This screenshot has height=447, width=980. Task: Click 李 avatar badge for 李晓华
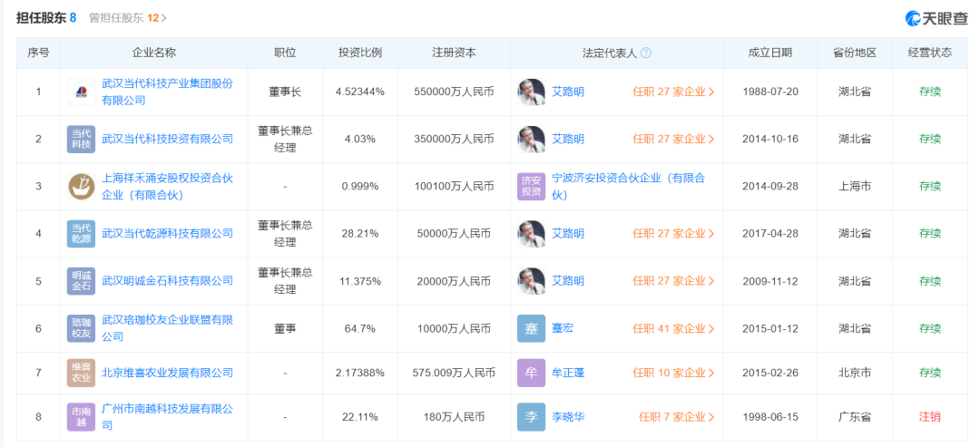click(x=531, y=417)
